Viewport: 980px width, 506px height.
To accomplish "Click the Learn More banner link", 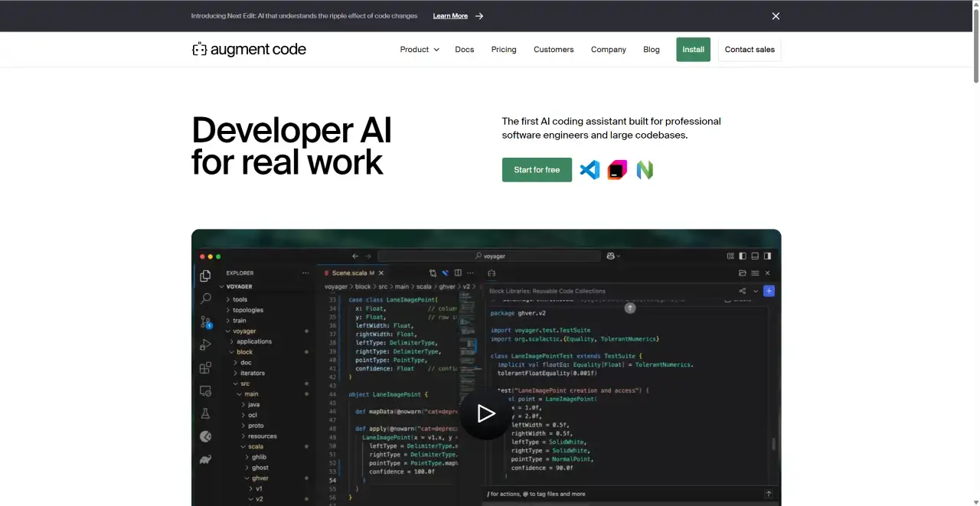I will click(450, 16).
